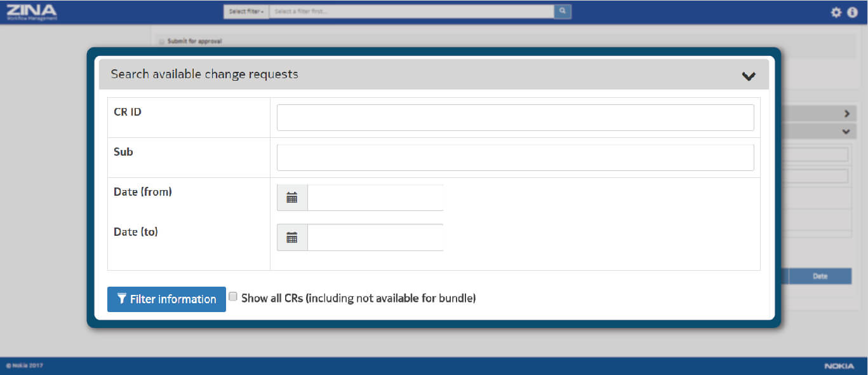The height and width of the screenshot is (375, 868).
Task: Open the Select filter dropdown
Action: [x=246, y=11]
